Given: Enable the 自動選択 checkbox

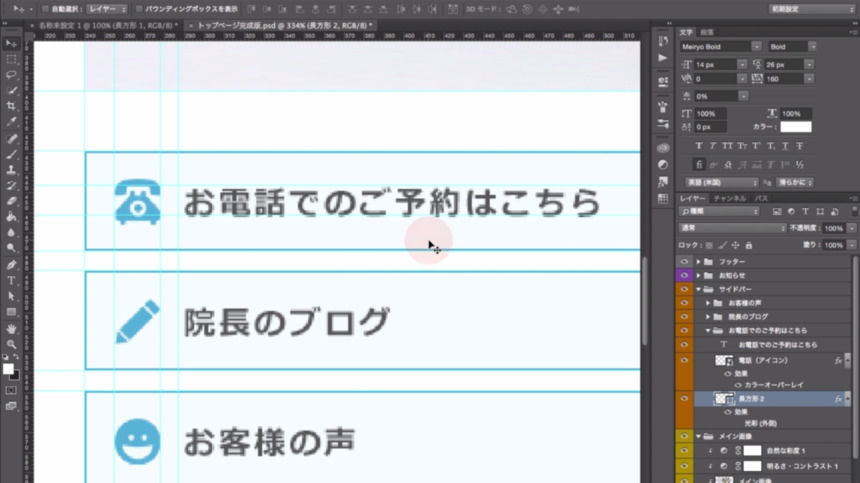Looking at the screenshot, I should (x=46, y=9).
